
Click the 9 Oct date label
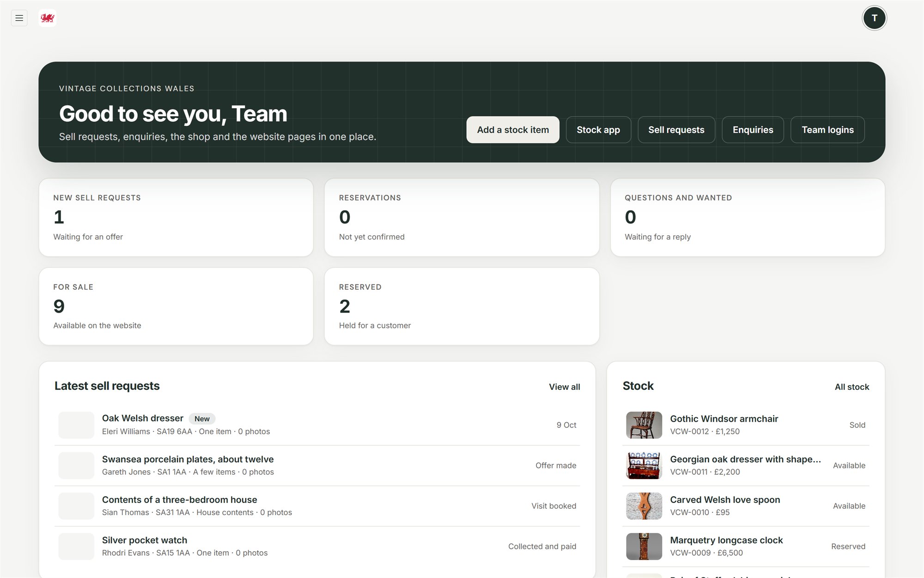pos(566,425)
